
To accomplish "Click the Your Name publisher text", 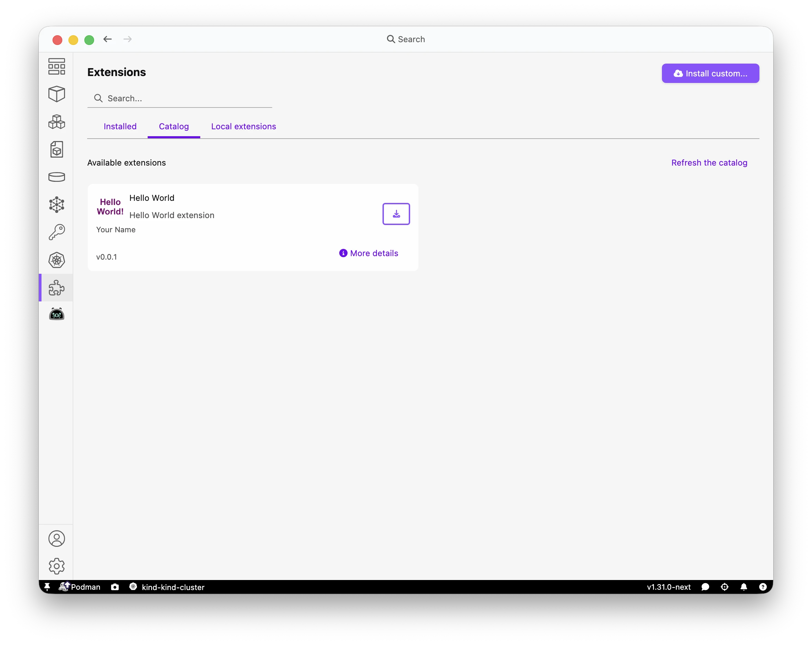I will [116, 230].
